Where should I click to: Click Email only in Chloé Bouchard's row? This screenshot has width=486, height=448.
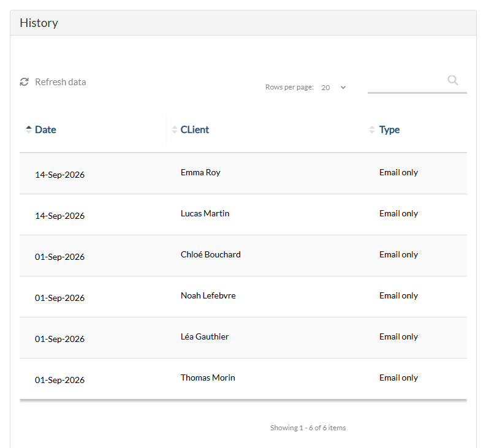tap(398, 254)
